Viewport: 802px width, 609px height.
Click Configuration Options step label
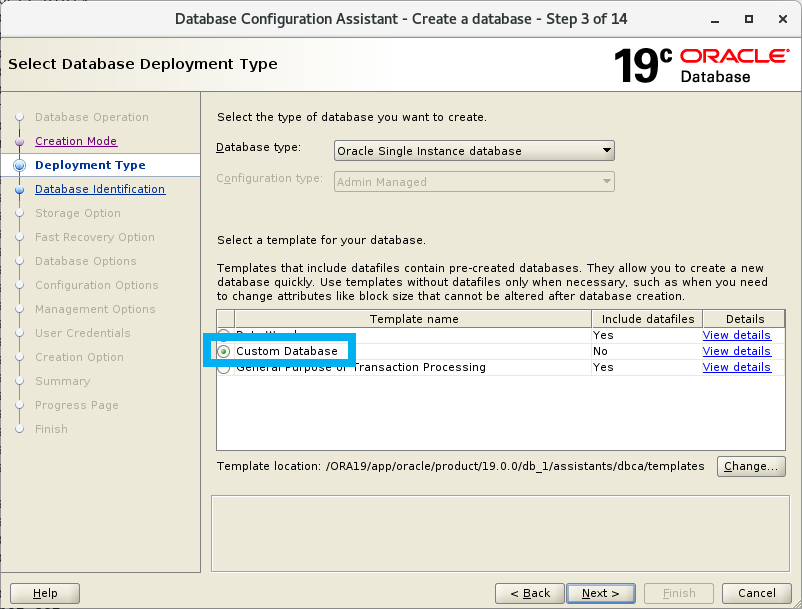pos(97,285)
